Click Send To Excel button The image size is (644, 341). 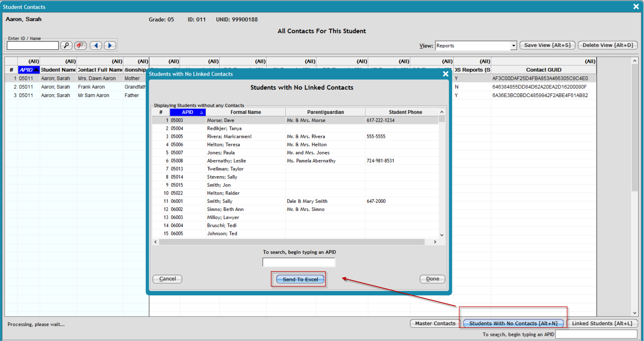(300, 279)
